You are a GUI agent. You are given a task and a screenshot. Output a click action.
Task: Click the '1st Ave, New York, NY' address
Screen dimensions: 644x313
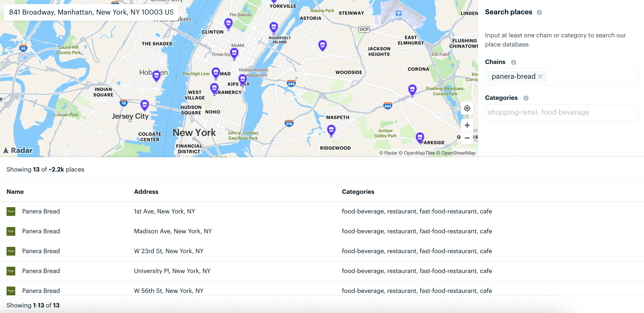[x=164, y=211]
